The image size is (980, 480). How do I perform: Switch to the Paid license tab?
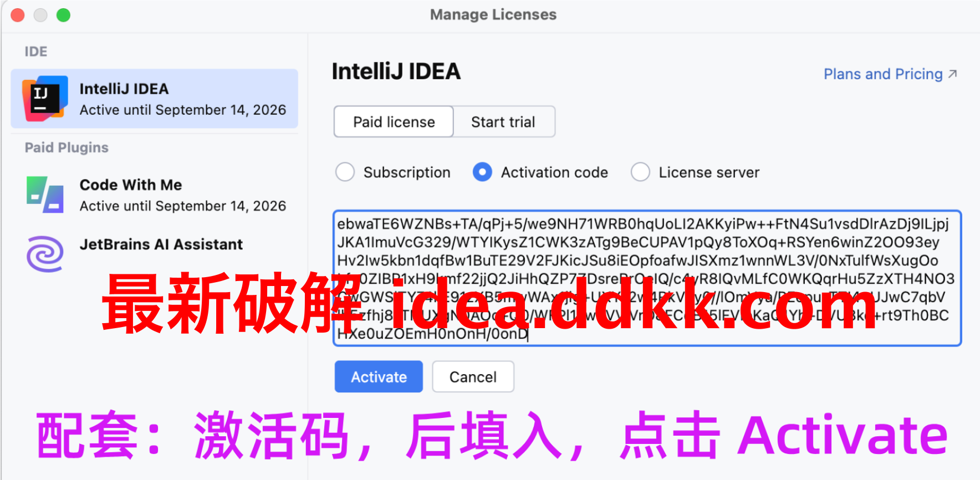point(394,122)
